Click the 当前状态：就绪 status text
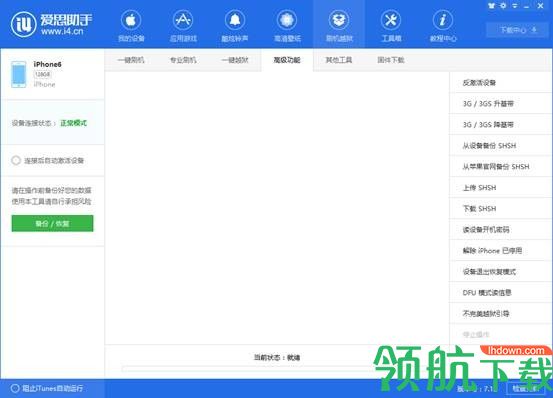Image resolution: width=553 pixels, height=398 pixels. 277,357
